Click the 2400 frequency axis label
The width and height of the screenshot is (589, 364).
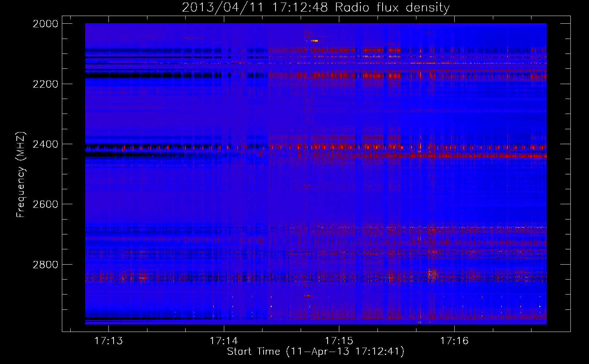click(46, 144)
